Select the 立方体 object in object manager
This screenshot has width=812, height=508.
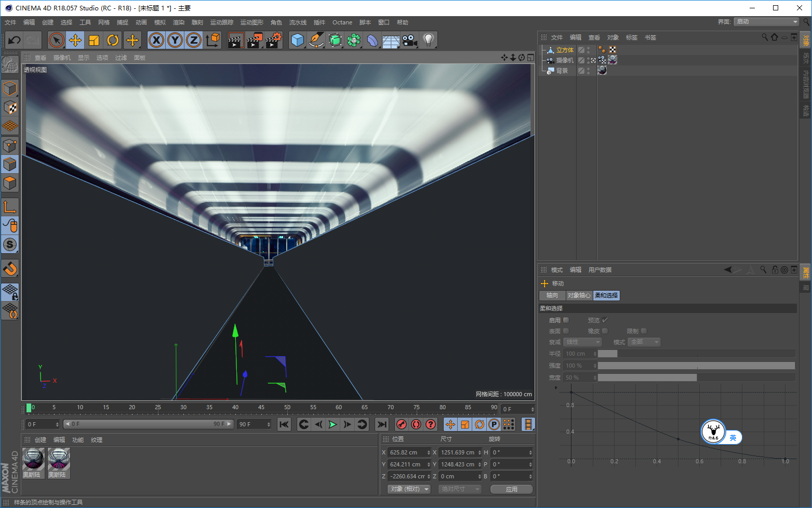pos(565,50)
